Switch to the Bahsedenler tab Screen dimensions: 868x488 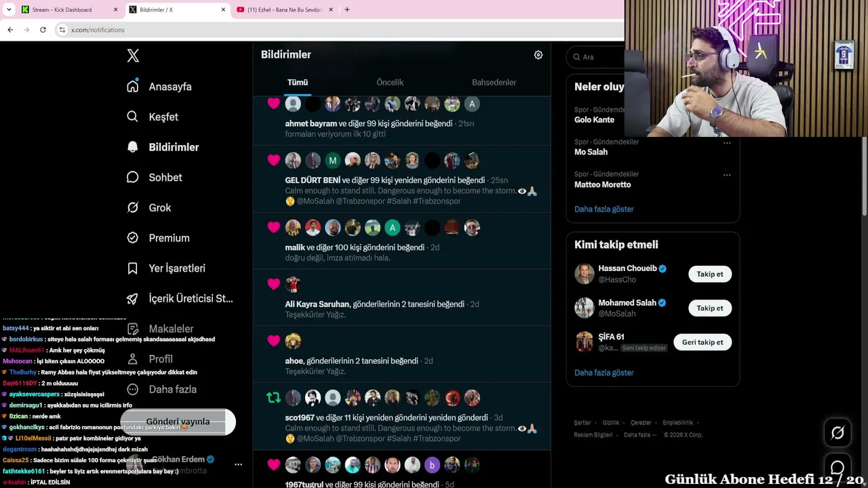(494, 82)
